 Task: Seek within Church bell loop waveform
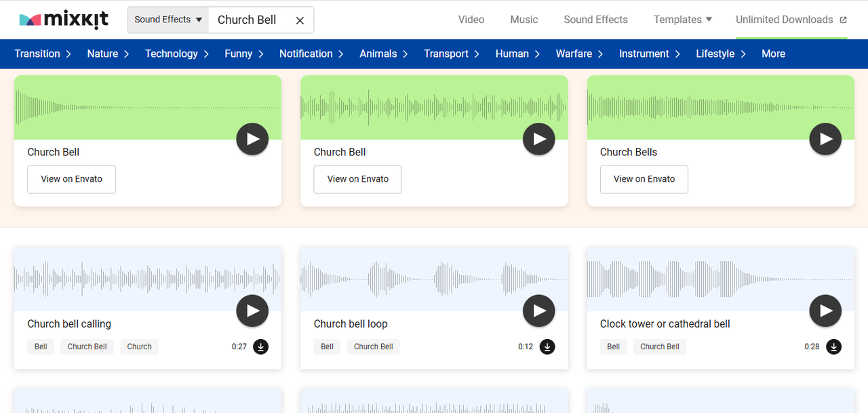[x=434, y=279]
